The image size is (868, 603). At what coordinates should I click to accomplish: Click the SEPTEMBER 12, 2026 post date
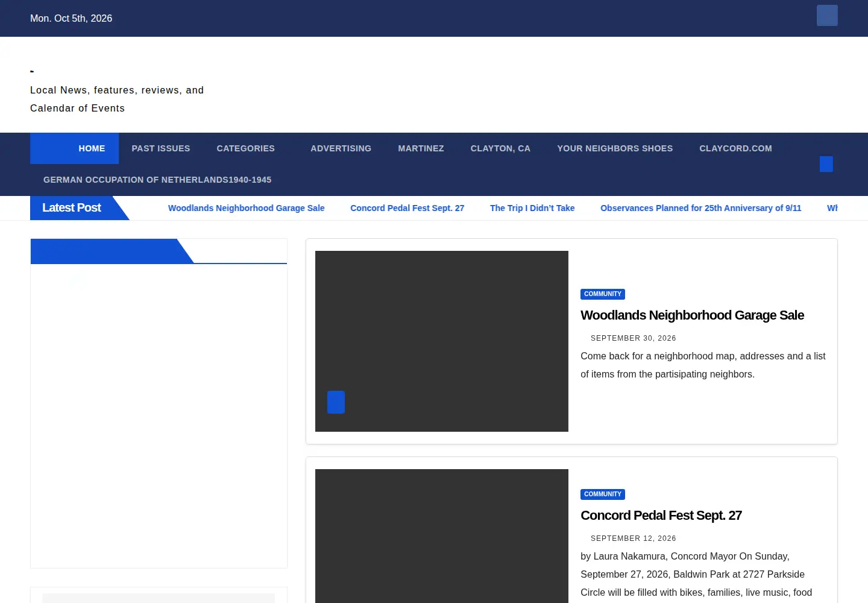click(x=634, y=538)
